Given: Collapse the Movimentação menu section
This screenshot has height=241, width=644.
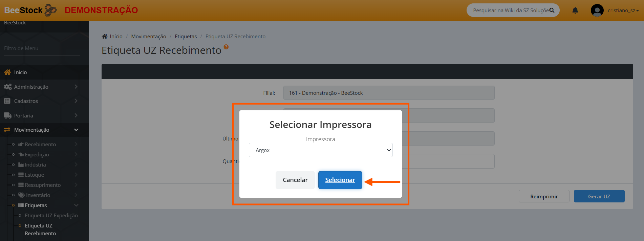Looking at the screenshot, I should tap(76, 130).
